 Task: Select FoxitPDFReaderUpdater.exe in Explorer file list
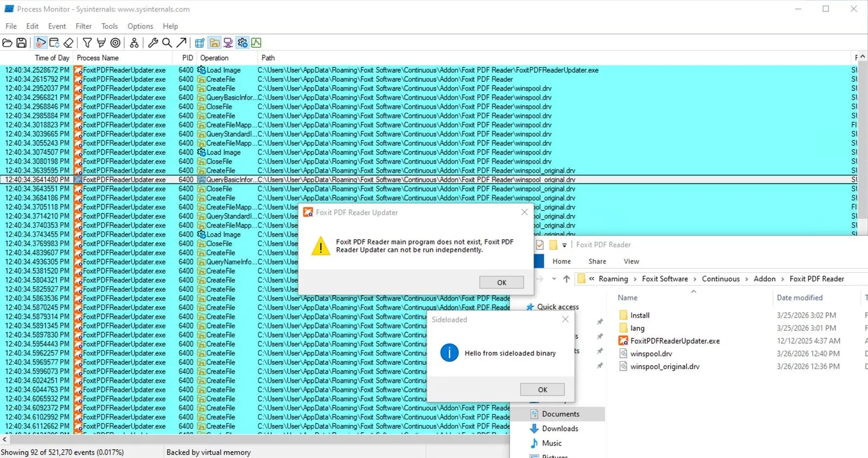pos(674,341)
